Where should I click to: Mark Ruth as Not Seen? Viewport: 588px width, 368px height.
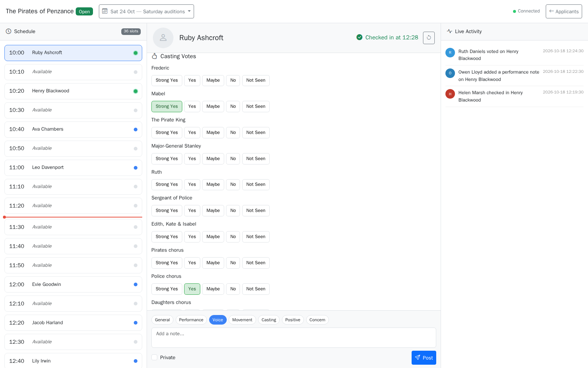tap(256, 184)
